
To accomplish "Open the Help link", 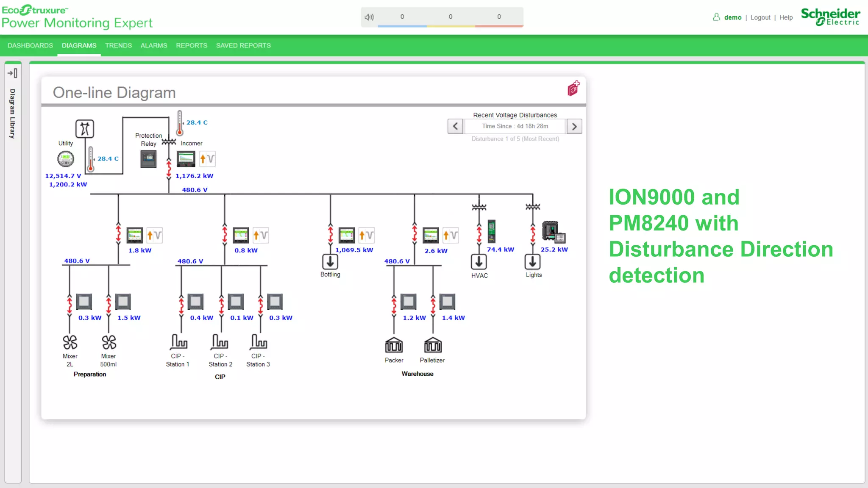I will click(x=786, y=17).
